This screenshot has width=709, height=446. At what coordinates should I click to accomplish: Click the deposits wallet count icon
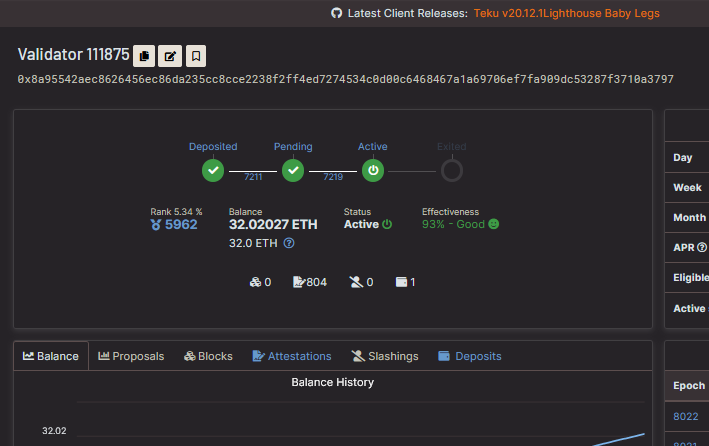coord(402,282)
